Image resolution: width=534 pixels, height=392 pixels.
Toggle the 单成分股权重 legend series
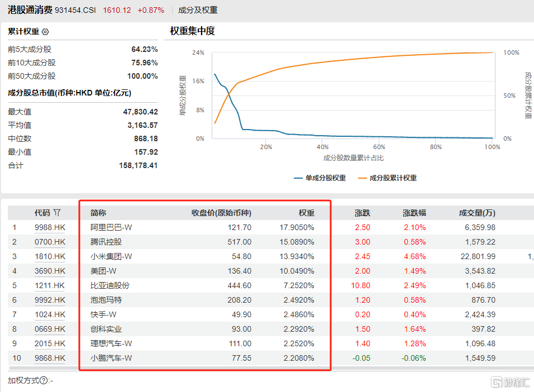tap(320, 178)
